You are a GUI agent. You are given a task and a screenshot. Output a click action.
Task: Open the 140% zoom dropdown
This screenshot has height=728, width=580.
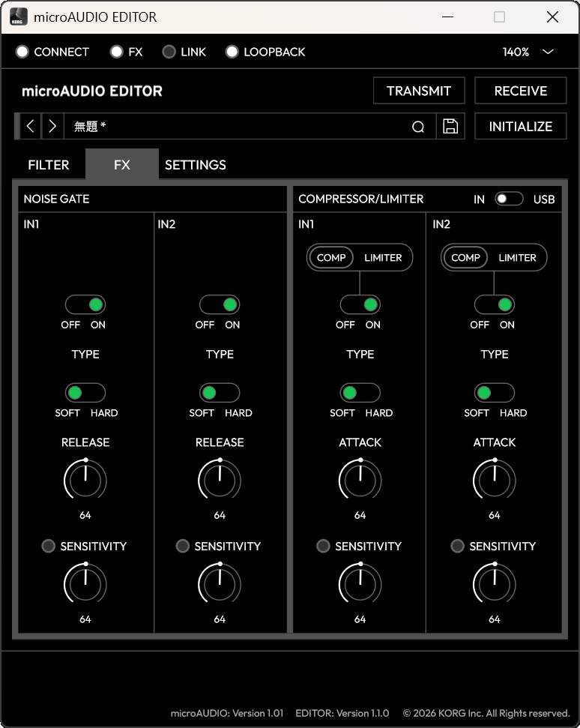528,52
